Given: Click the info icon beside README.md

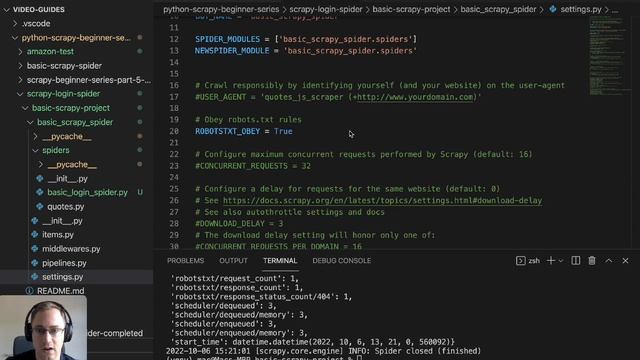Looking at the screenshot, I should (x=29, y=291).
